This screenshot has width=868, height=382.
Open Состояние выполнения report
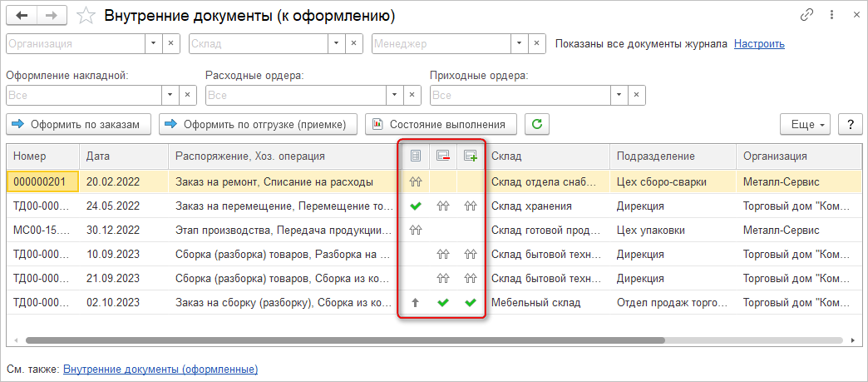(441, 124)
